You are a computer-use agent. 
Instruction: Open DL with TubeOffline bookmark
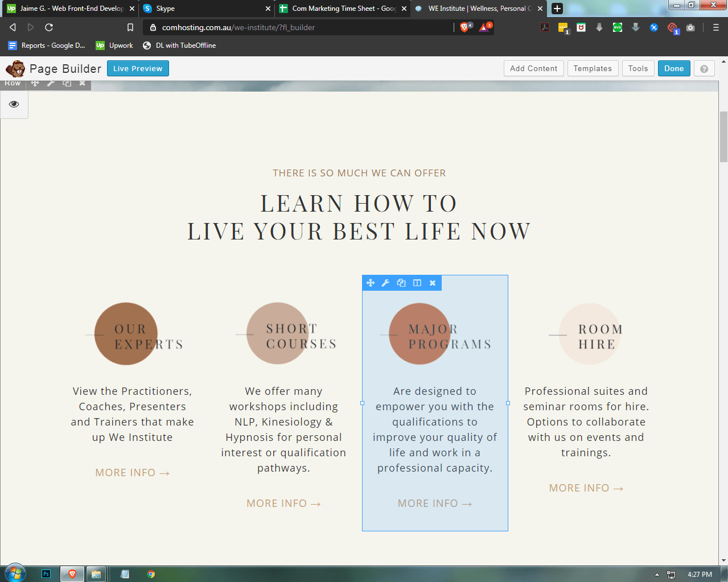179,46
